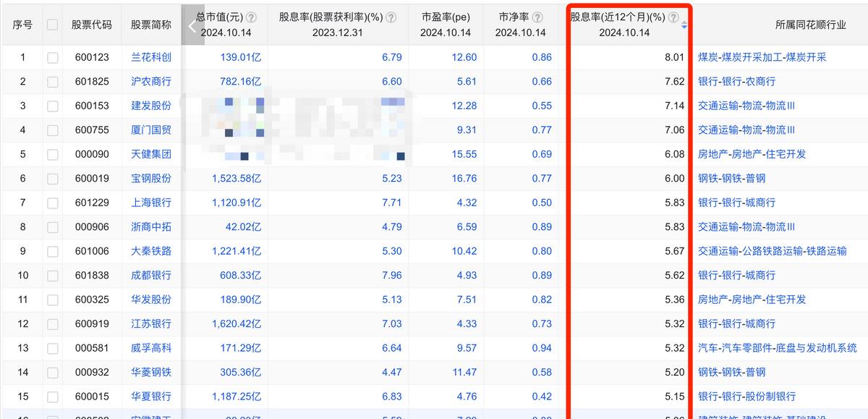Open 江苏银行 stock page
Screen dimensions: 868x419
click(151, 324)
